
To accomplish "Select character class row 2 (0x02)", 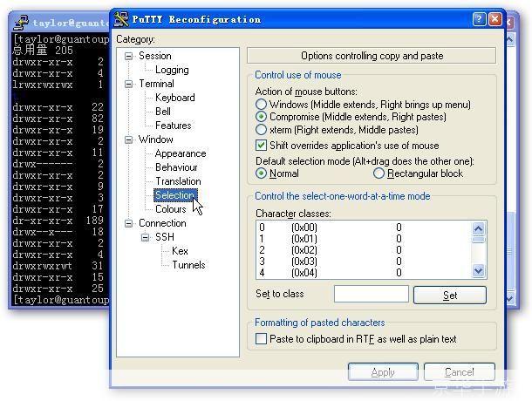I will click(364, 250).
